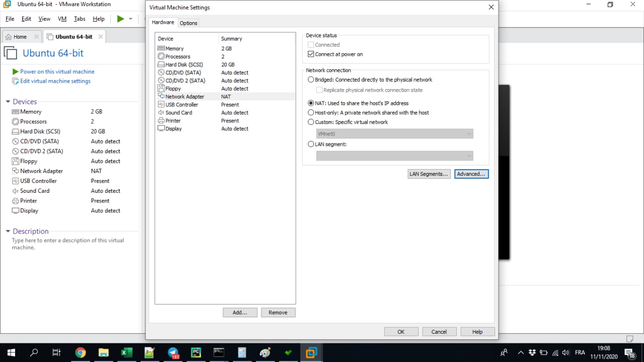Click the Processors icon in settings device list
Screen dimensions: 644x362
(x=161, y=56)
